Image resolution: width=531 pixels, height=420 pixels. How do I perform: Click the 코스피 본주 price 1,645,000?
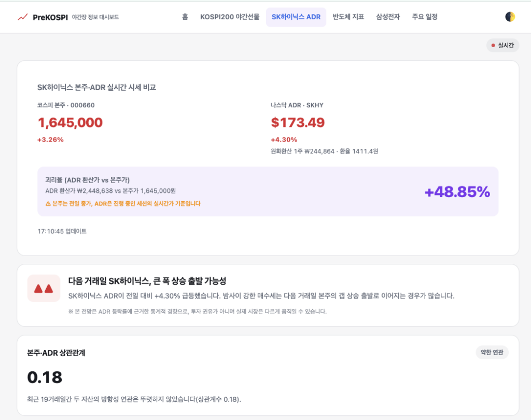tap(70, 122)
